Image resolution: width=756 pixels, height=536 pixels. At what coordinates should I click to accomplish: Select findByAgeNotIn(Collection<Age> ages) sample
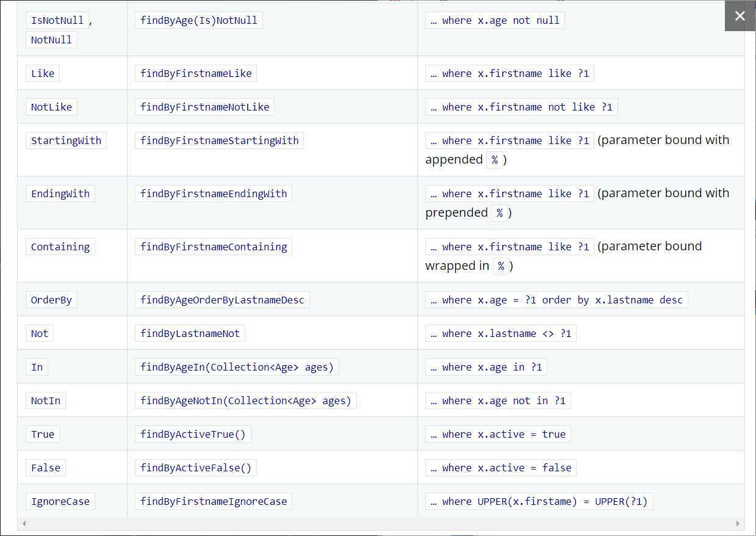click(246, 400)
